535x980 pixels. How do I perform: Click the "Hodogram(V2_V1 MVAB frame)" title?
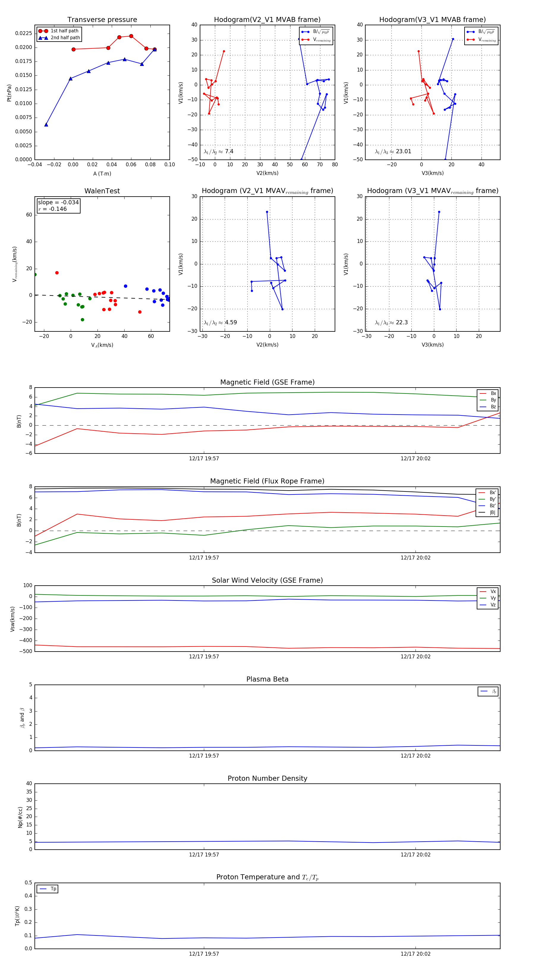coord(267,20)
